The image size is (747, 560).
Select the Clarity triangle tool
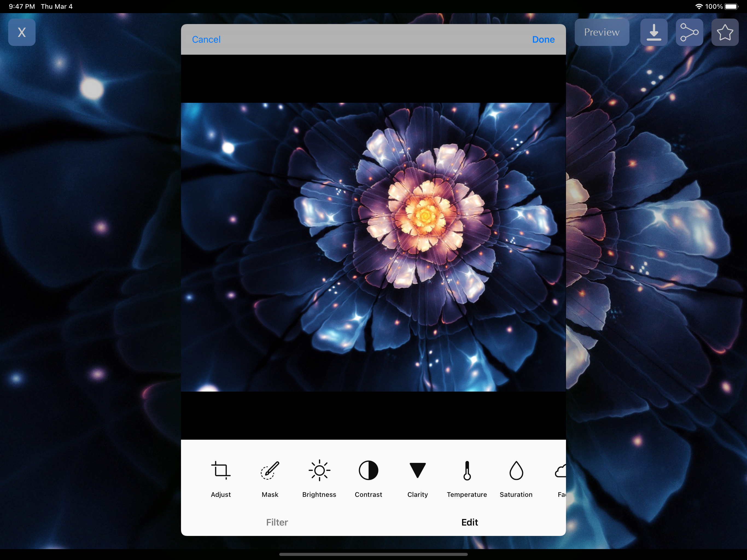(418, 471)
